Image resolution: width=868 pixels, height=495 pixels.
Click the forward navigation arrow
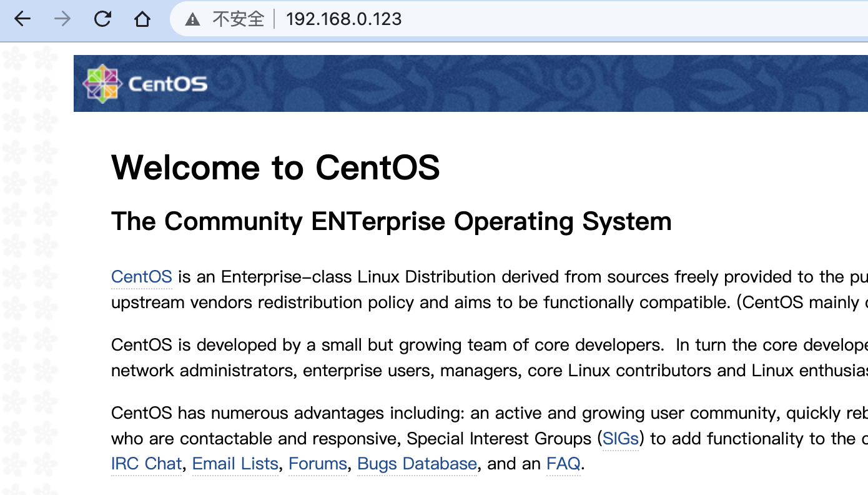click(62, 19)
